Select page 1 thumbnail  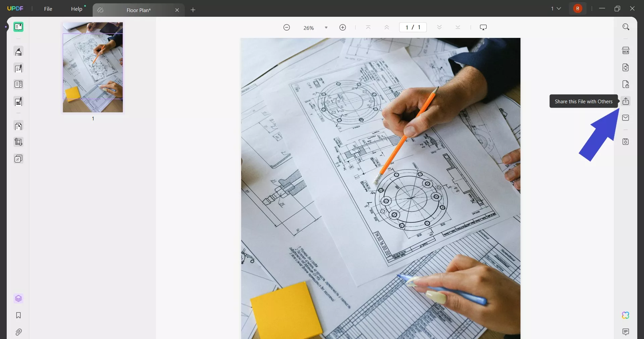tap(93, 67)
